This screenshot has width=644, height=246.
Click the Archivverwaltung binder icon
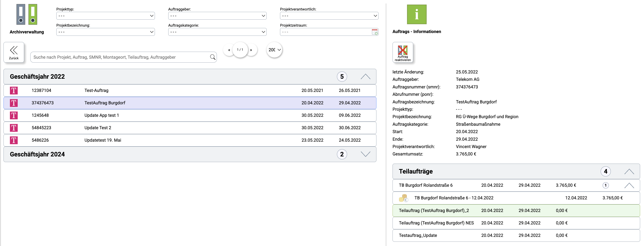(27, 15)
